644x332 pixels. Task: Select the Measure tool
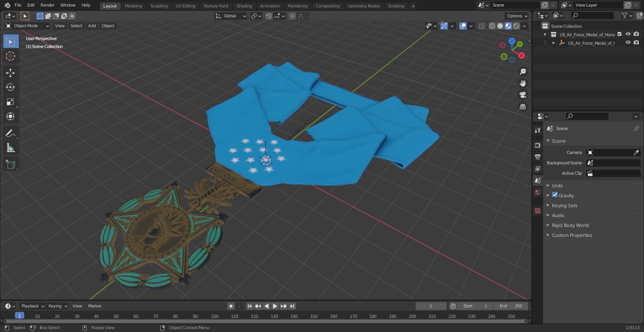click(10, 148)
